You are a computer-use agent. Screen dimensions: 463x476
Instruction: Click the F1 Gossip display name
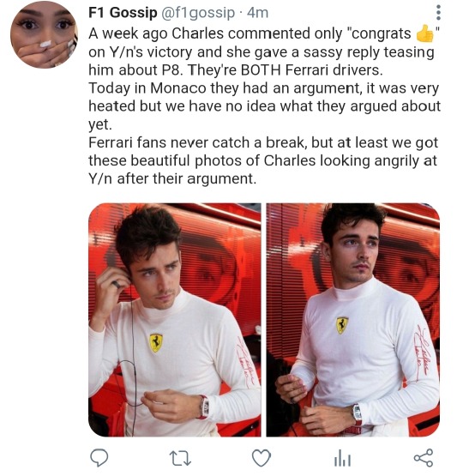123,13
